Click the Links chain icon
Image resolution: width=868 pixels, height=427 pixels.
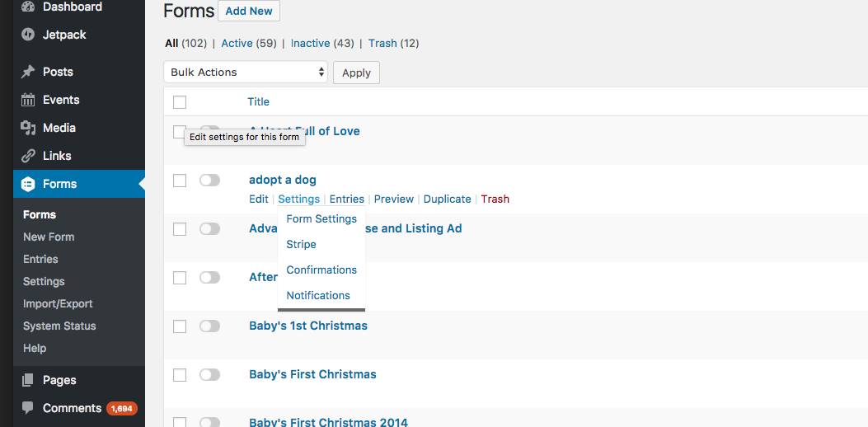point(28,156)
